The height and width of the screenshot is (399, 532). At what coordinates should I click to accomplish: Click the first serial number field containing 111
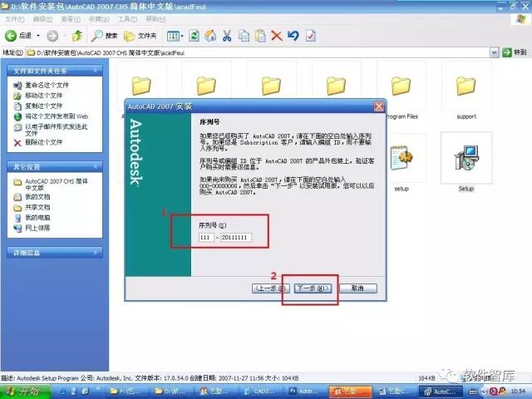click(206, 238)
